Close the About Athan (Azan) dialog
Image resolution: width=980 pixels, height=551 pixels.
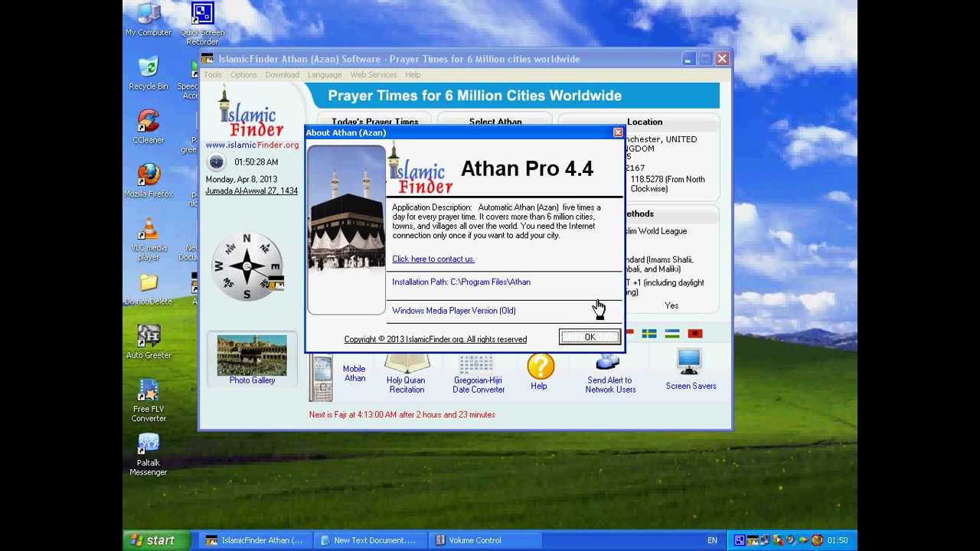point(618,132)
